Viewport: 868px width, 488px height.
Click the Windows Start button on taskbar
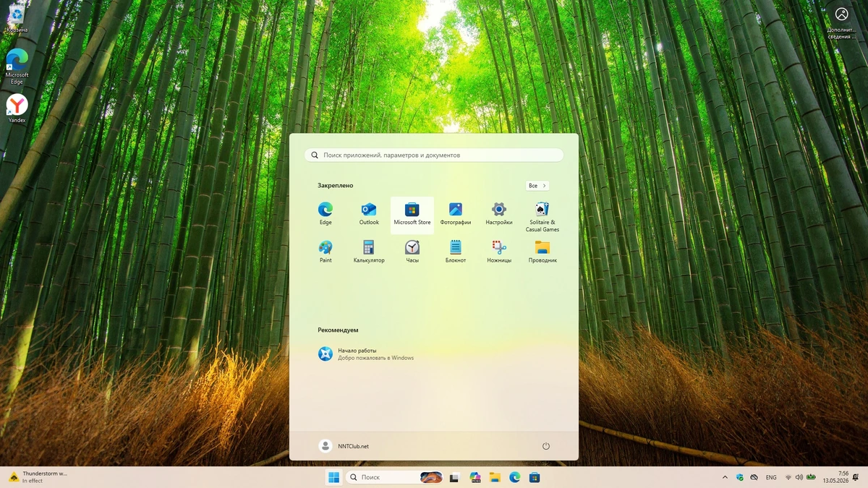coord(333,477)
